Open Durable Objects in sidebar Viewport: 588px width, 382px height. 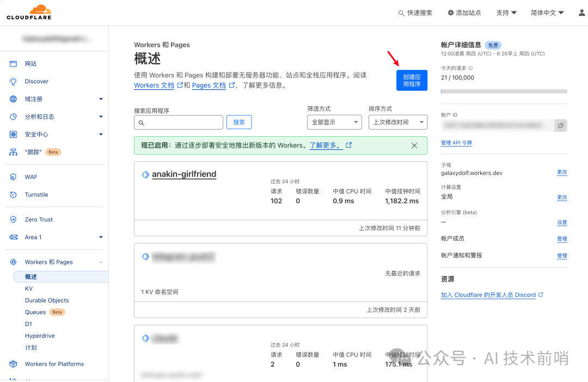(47, 300)
